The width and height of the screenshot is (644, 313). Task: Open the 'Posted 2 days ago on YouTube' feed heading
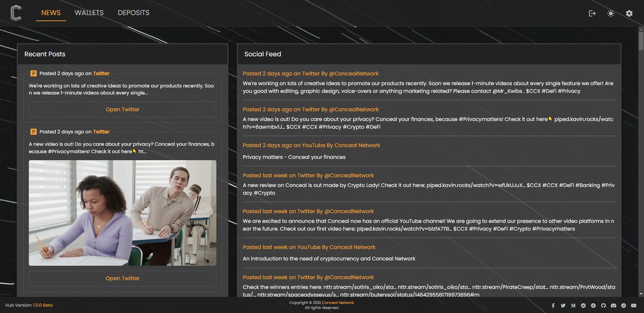click(311, 145)
